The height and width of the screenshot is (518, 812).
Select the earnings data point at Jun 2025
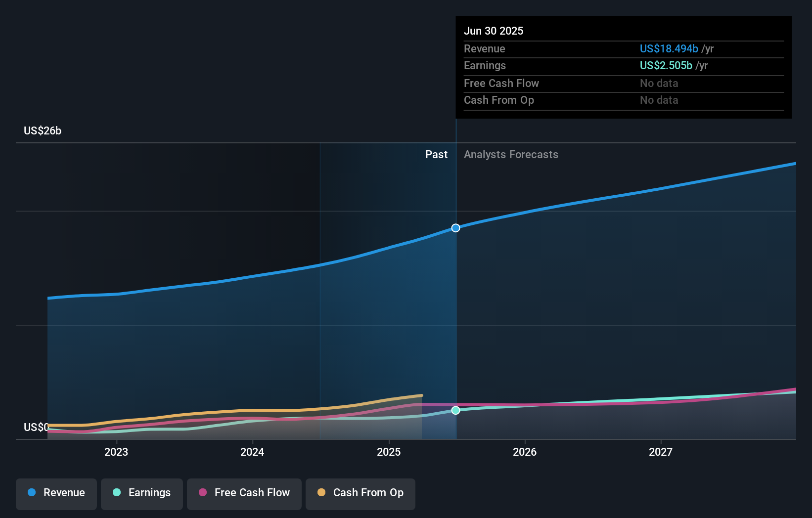click(x=455, y=410)
